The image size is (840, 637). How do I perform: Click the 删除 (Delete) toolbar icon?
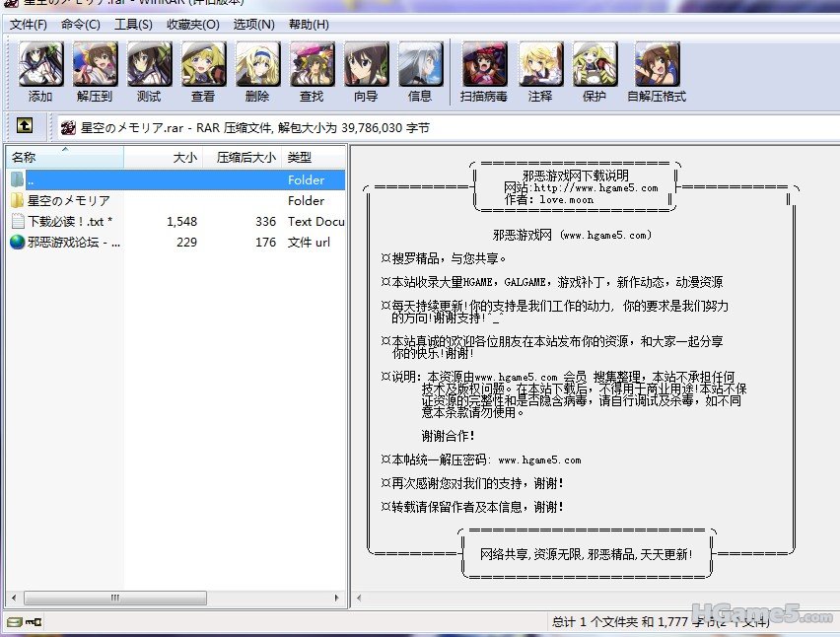257,71
